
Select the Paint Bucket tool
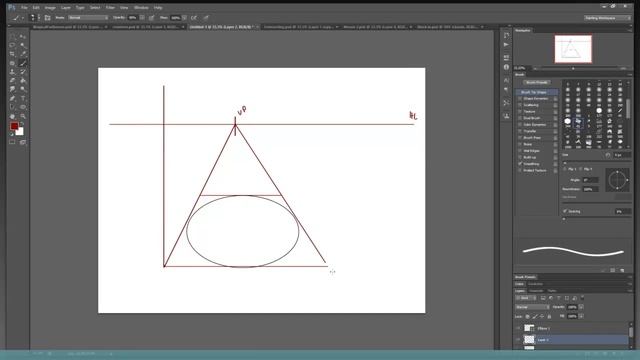(x=23, y=81)
